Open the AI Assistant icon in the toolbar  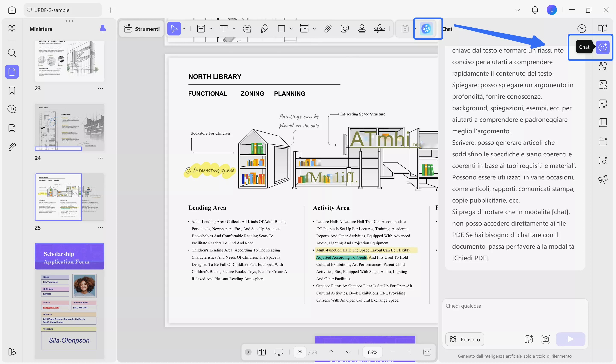point(427,29)
